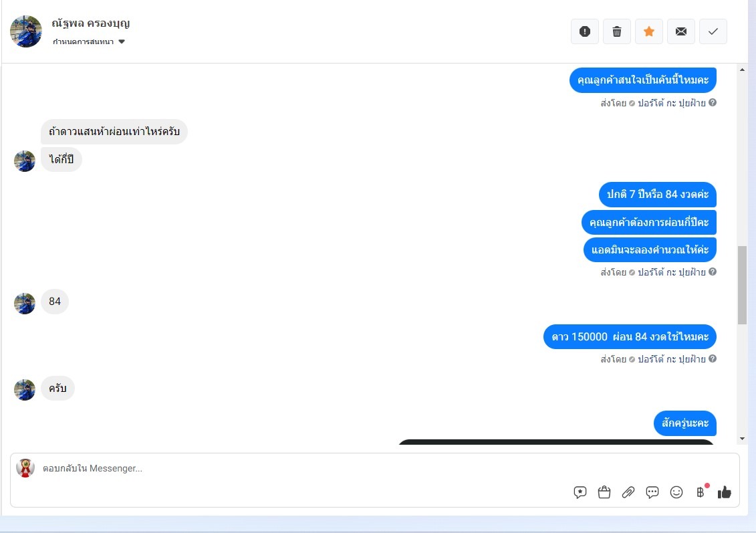Delete conversation using the trash icon
The width and height of the screenshot is (756, 533).
coord(617,32)
